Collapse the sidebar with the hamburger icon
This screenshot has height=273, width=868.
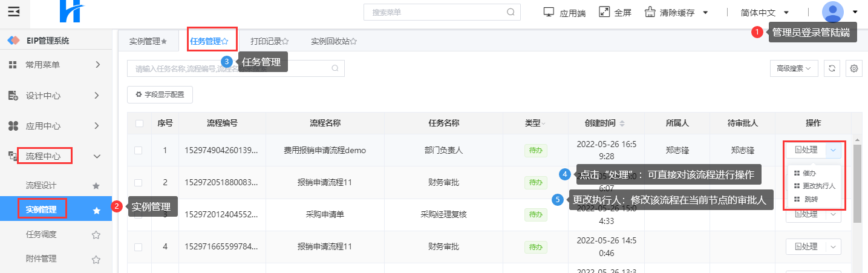(13, 12)
